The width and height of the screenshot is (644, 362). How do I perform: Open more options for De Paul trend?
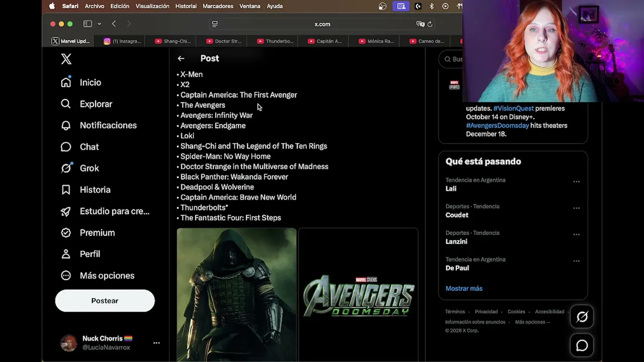coord(577,261)
